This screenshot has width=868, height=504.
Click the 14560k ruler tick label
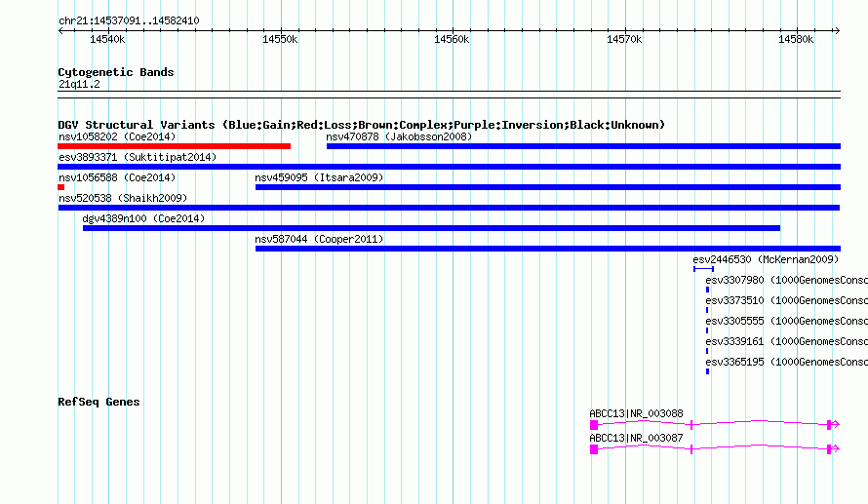(x=452, y=39)
